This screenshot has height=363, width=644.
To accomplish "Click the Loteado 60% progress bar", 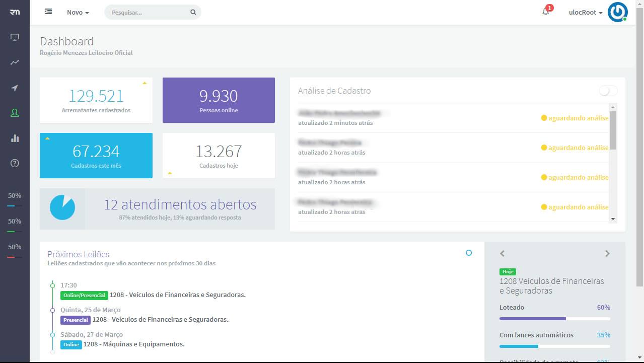I will pos(554,319).
